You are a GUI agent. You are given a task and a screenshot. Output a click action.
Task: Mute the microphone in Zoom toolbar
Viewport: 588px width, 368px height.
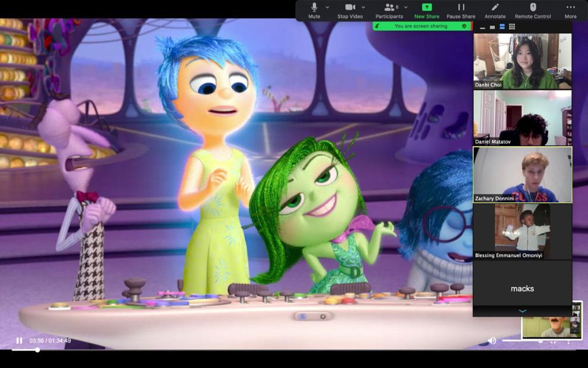(x=314, y=11)
